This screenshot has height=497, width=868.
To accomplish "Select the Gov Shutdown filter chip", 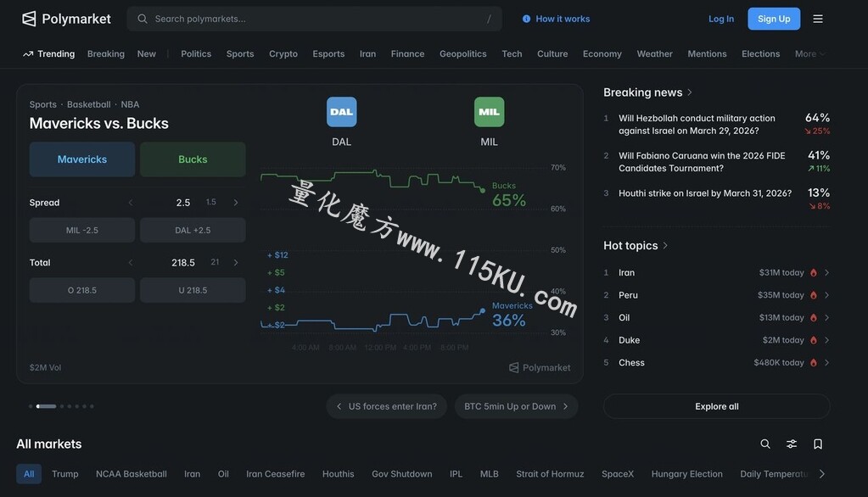I will coord(402,474).
